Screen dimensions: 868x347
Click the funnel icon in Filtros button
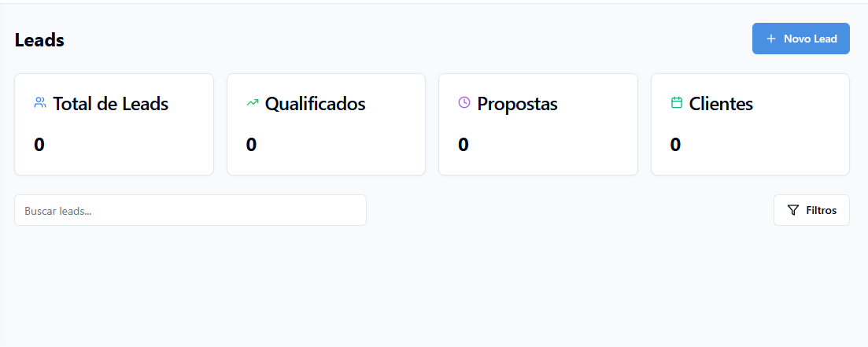coord(793,210)
